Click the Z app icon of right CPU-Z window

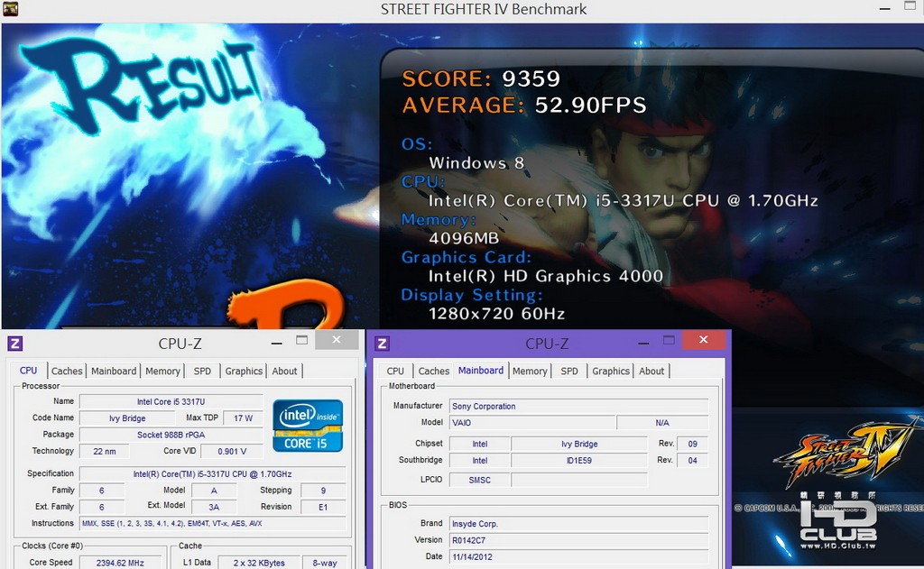(x=382, y=344)
